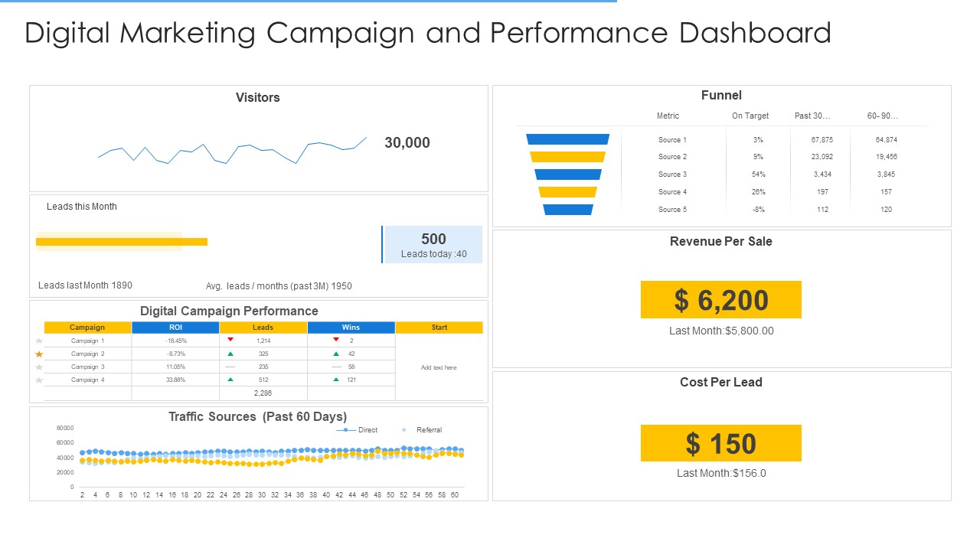This screenshot has height=551, width=980.
Task: Click the gray star beside Campaign 3
Action: [x=39, y=367]
